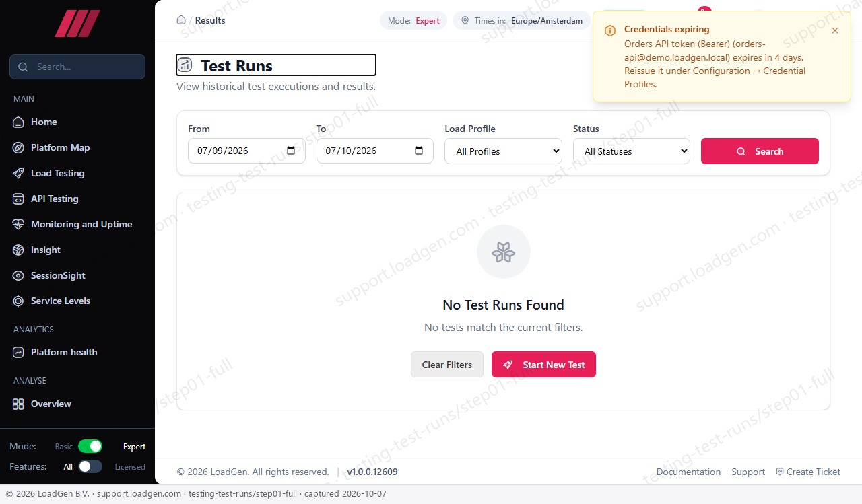Open the API Testing code icon
This screenshot has height=504, width=862.
[x=18, y=199]
